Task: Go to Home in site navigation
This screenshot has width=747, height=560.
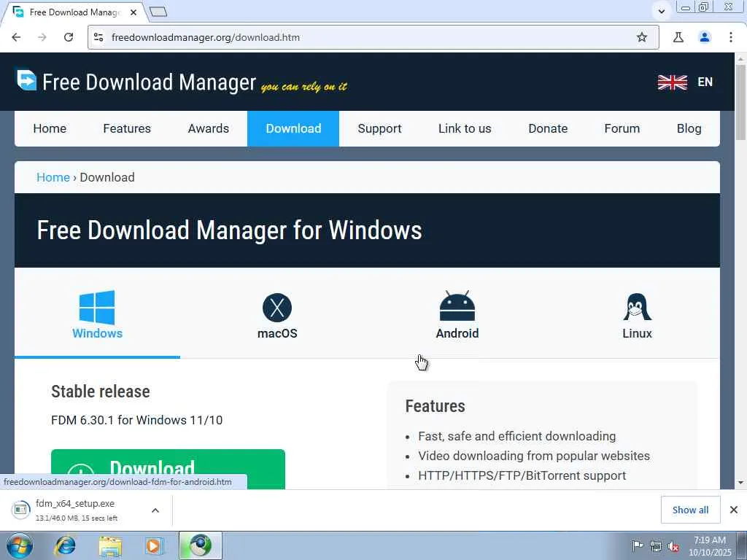Action: [x=50, y=128]
